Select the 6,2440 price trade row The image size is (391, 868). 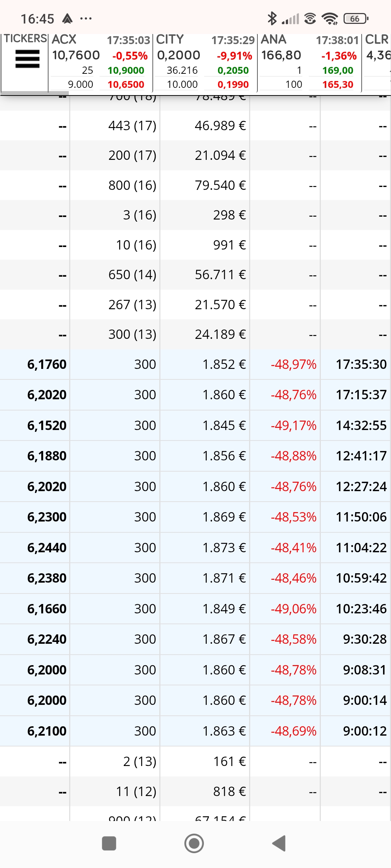(x=195, y=548)
